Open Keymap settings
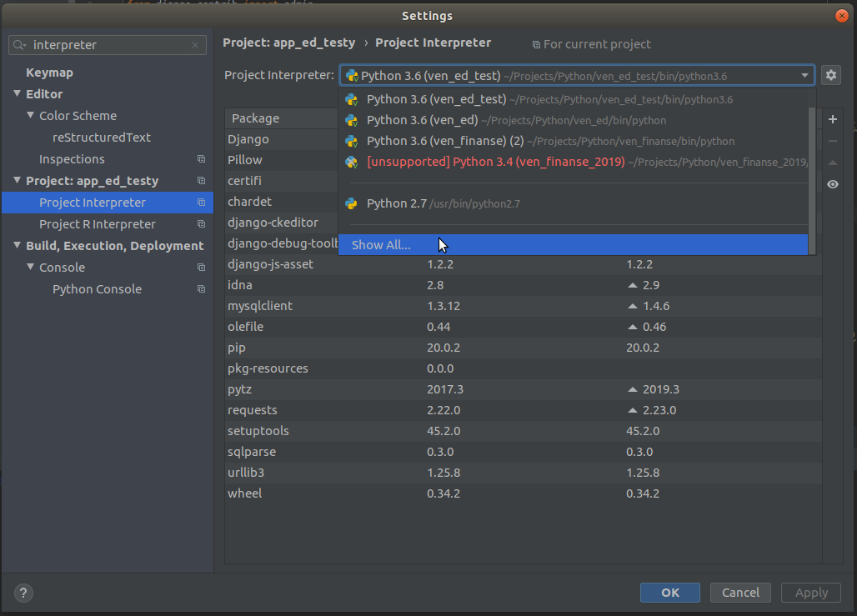The width and height of the screenshot is (857, 616). pos(50,73)
